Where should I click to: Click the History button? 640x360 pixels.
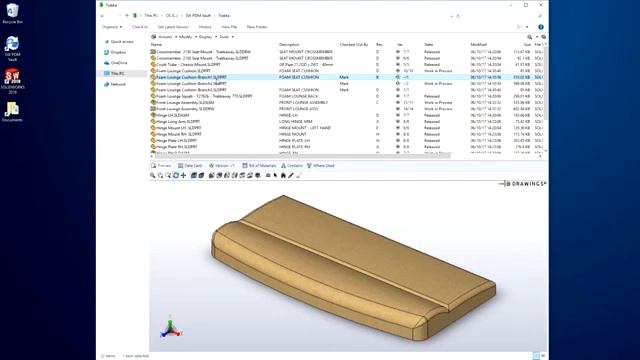[x=205, y=27]
